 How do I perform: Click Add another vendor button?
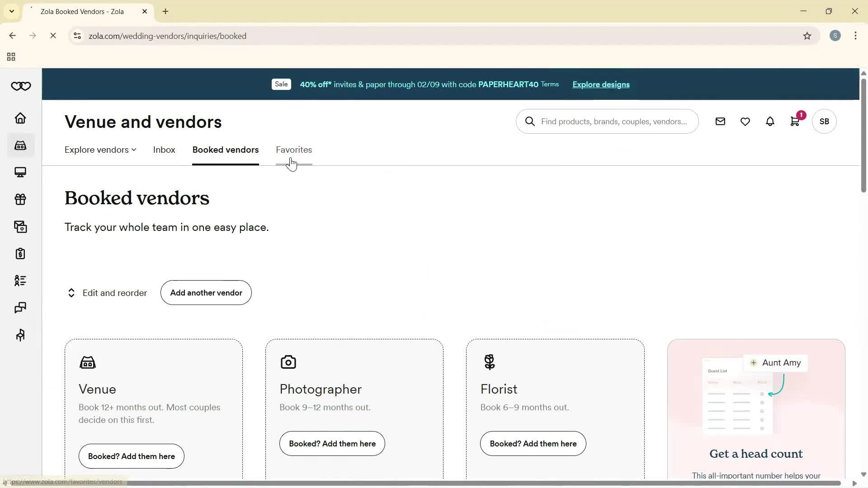click(206, 292)
